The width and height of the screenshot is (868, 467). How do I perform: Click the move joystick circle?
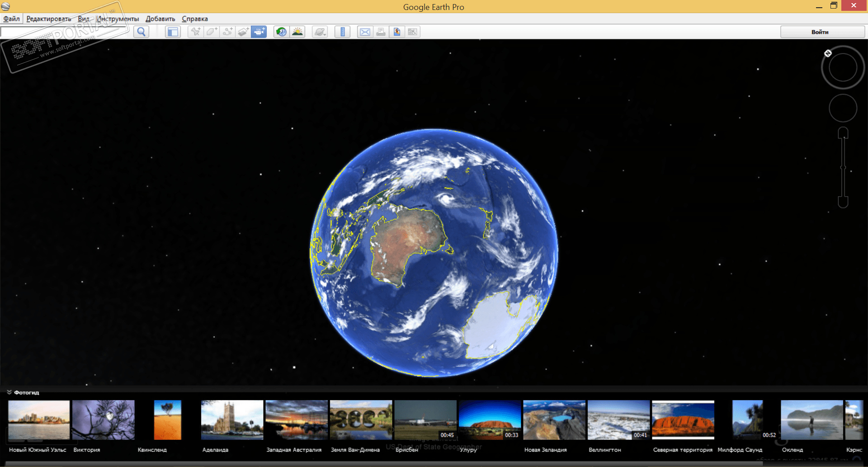(843, 108)
